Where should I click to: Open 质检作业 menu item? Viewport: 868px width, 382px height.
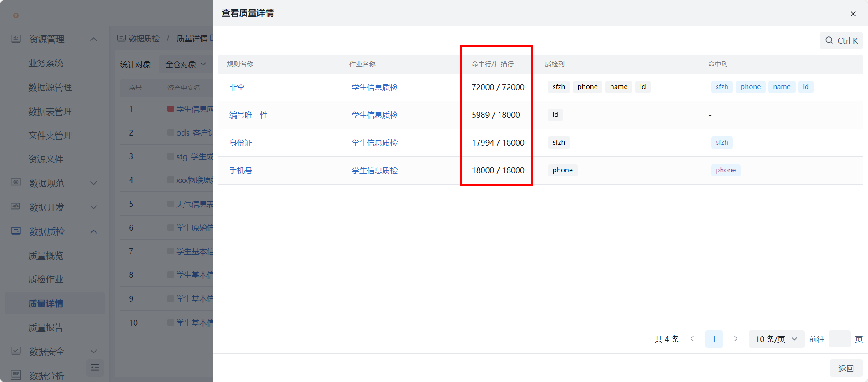tap(46, 279)
